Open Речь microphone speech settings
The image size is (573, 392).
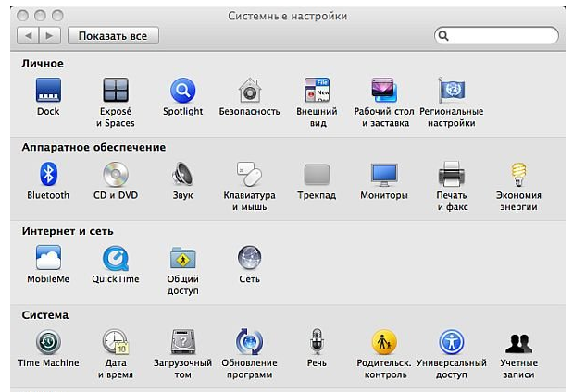(x=317, y=342)
